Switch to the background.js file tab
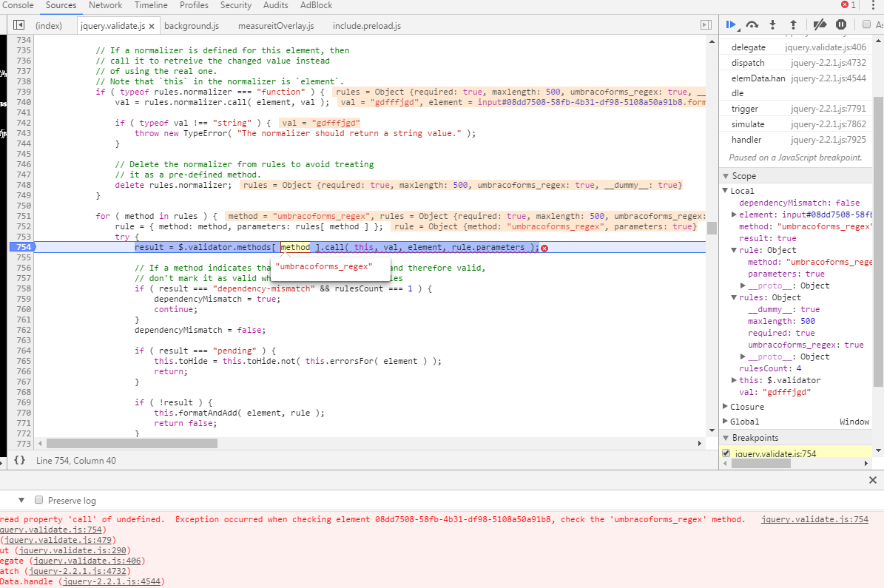 [192, 26]
